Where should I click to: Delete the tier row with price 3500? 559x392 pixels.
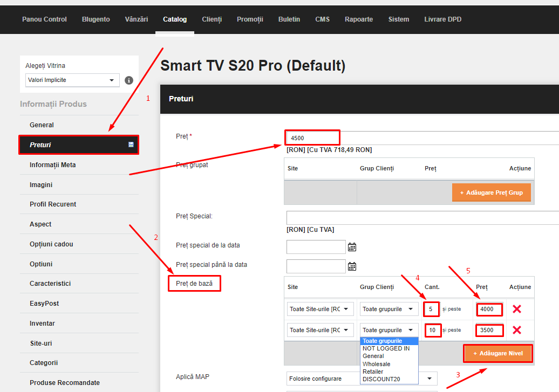click(x=516, y=330)
